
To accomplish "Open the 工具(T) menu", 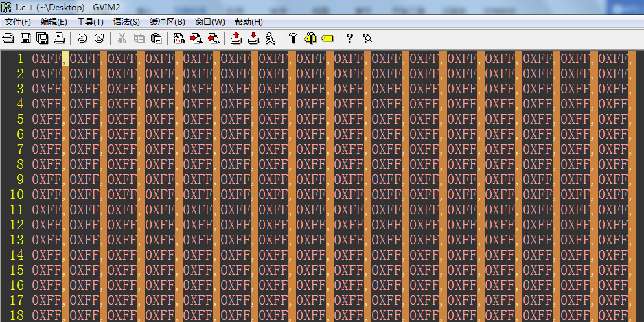I will (x=90, y=22).
